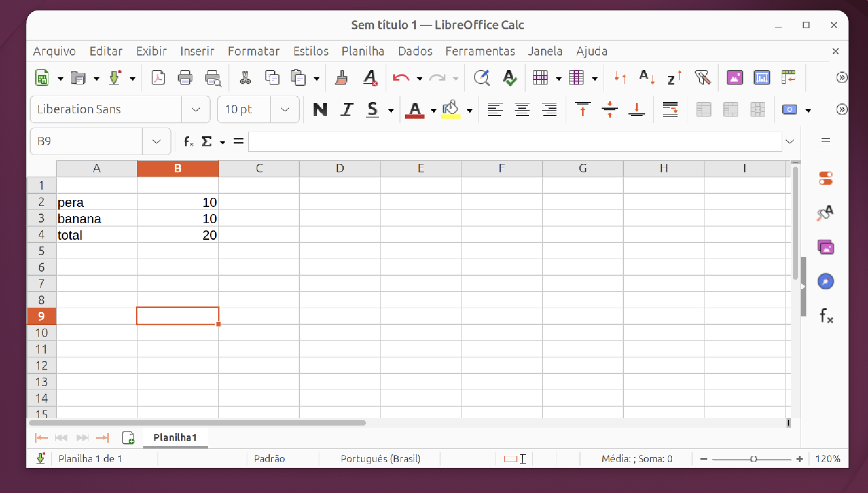This screenshot has width=868, height=493.
Task: Run the Spelling check icon
Action: (509, 78)
